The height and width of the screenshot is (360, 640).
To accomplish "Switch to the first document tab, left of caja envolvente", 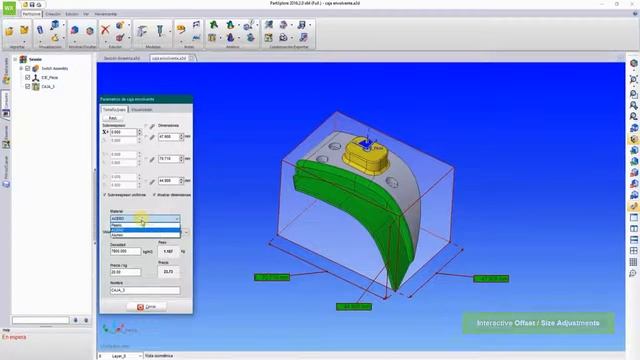I will pyautogui.click(x=122, y=58).
